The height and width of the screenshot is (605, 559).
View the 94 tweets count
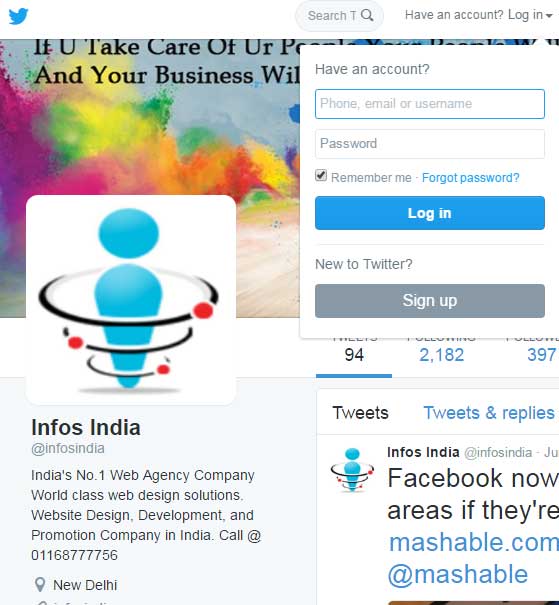pyautogui.click(x=354, y=355)
